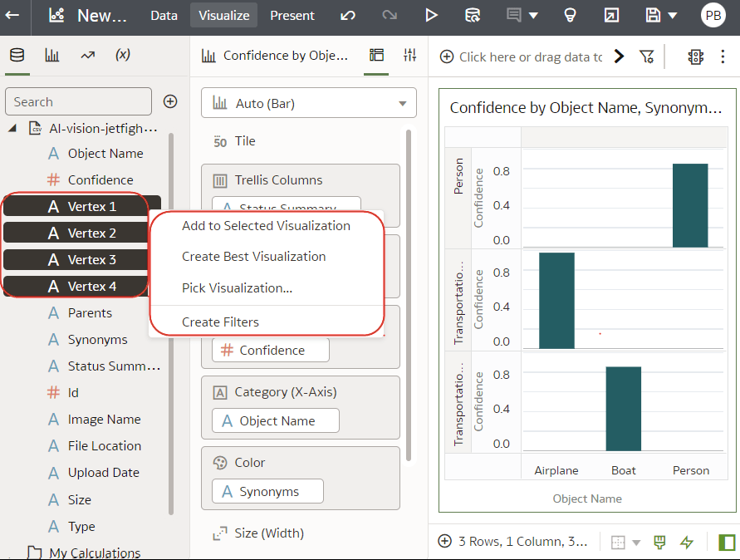Click the Search data elements field

click(x=79, y=101)
